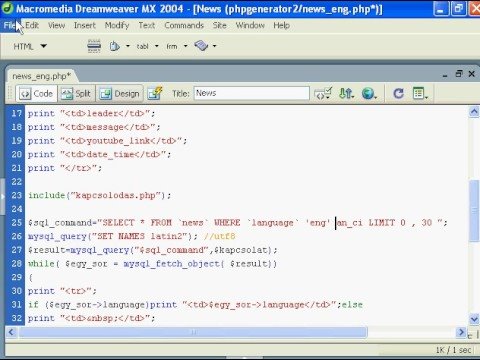This screenshot has width=480, height=360.
Task: Click the //utf8 comment
Action: pos(219,236)
